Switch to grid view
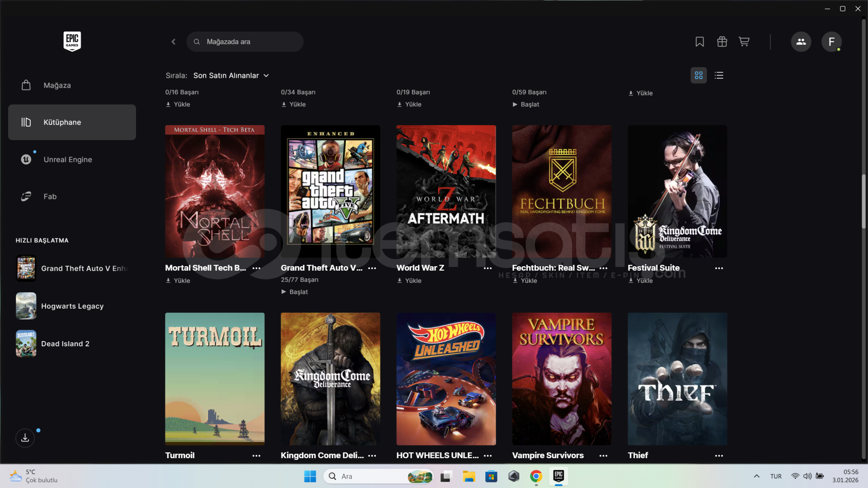This screenshot has height=488, width=868. (x=699, y=75)
